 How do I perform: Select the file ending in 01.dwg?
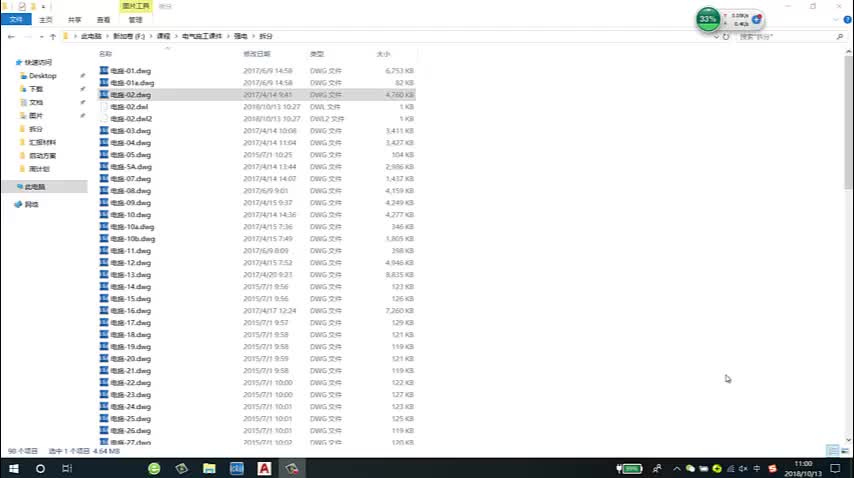click(131, 71)
